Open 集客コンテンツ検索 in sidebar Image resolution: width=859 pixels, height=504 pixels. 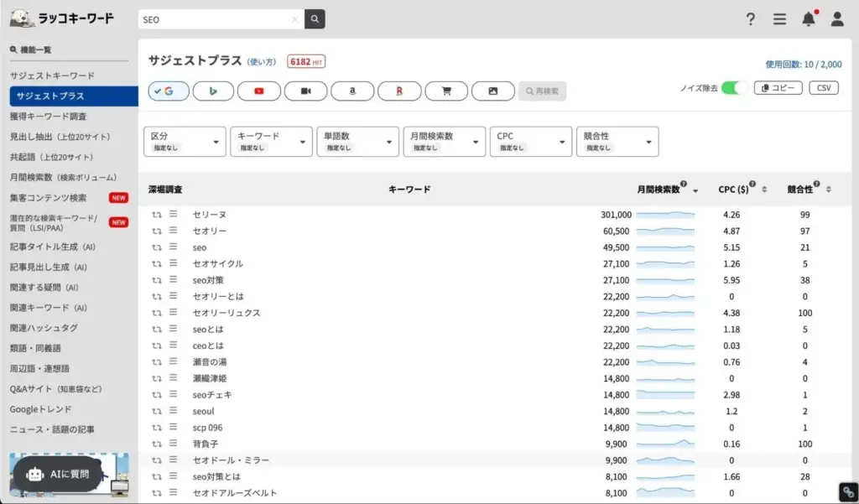[48, 198]
